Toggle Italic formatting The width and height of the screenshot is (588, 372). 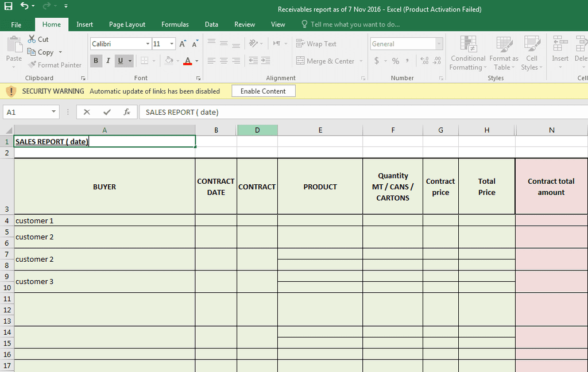(108, 60)
